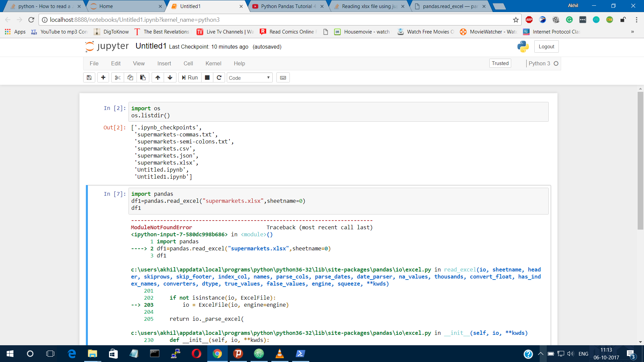Restart the kernel circular arrow icon
Image resolution: width=644 pixels, height=362 pixels.
pos(219,78)
